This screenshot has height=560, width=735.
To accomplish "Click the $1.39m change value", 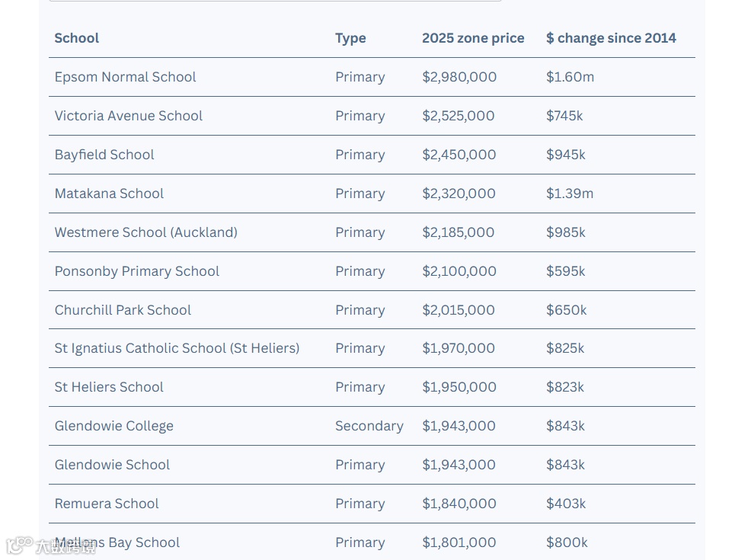I will tap(569, 194).
